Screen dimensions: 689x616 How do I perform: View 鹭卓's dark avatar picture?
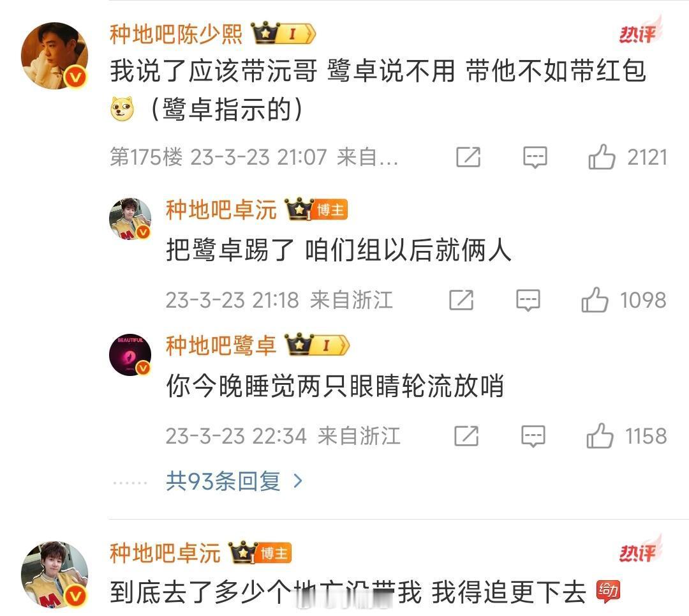click(x=130, y=354)
